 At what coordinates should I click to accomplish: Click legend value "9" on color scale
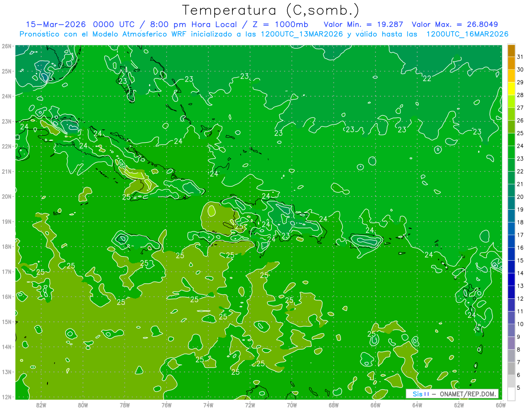point(519,337)
